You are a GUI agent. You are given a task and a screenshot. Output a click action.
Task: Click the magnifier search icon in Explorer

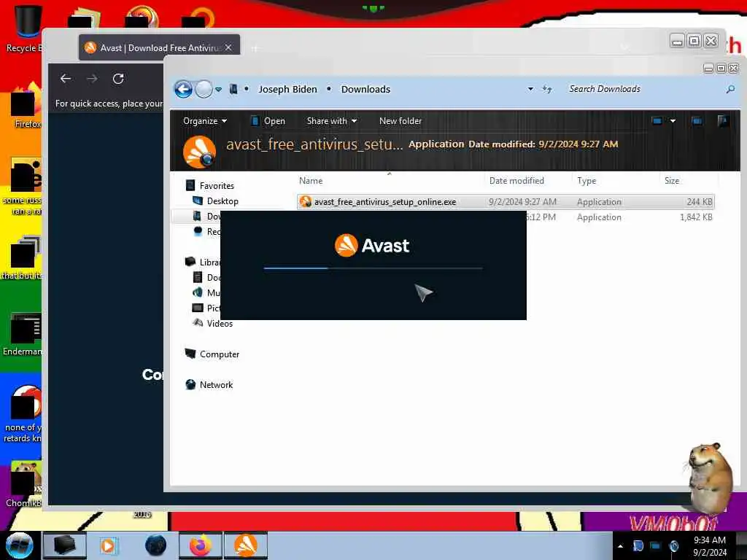click(x=729, y=89)
